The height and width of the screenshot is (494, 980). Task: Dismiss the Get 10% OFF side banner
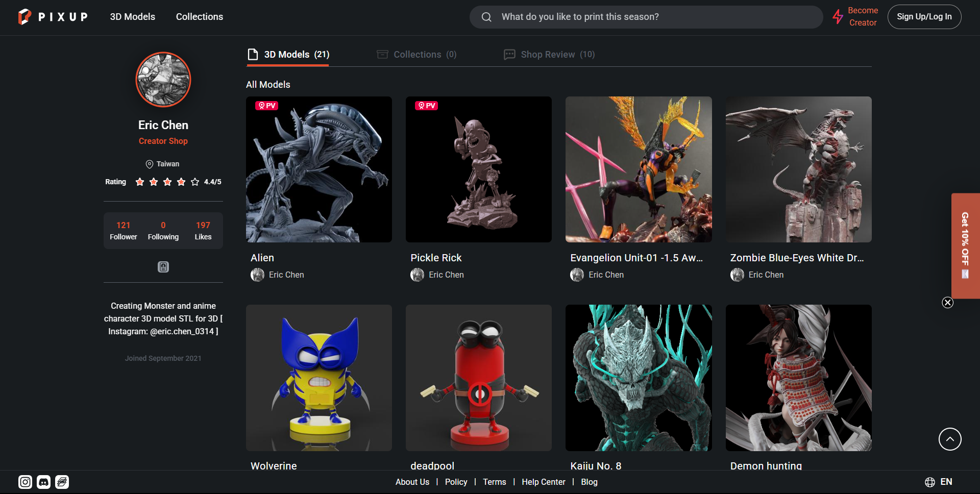[x=948, y=302]
